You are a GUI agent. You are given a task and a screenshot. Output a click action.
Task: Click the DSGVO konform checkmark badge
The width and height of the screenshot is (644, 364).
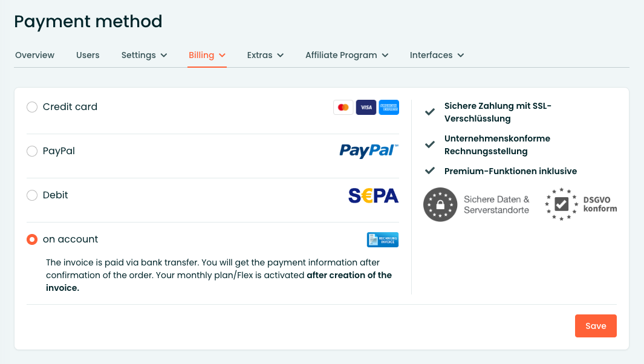click(x=561, y=204)
